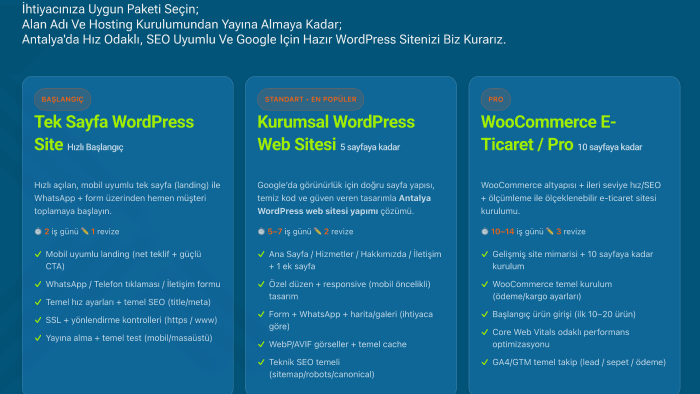Click checkmark next to SSL + yönlendirme kontrolleri

[x=38, y=320]
